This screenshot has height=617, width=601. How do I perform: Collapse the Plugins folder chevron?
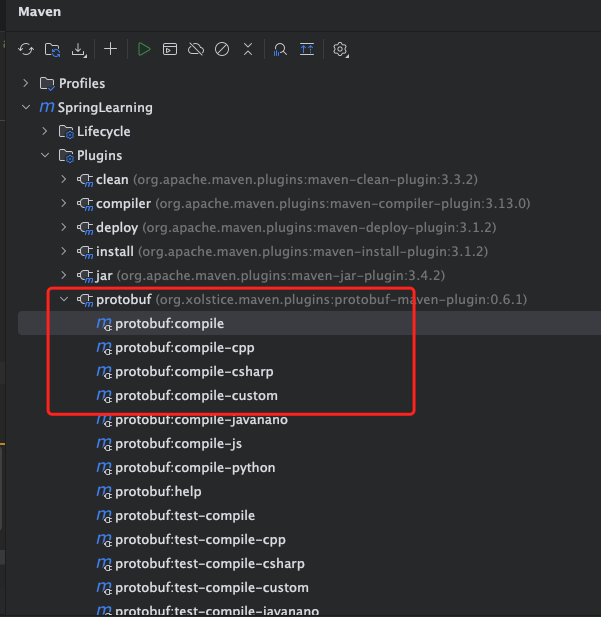(45, 155)
